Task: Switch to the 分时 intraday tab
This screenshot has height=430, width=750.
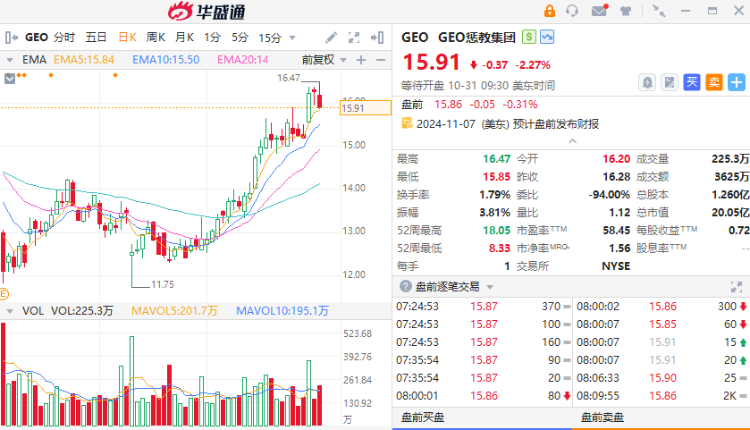Action: point(65,37)
